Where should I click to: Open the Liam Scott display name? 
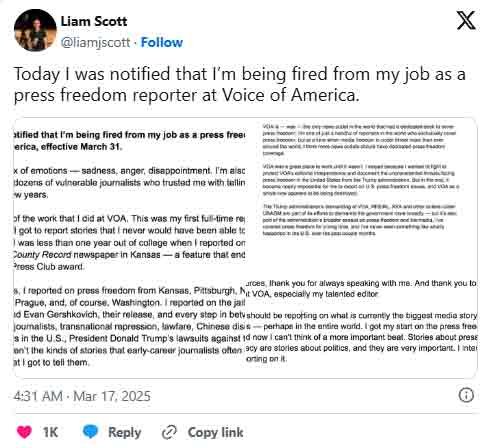click(x=94, y=22)
